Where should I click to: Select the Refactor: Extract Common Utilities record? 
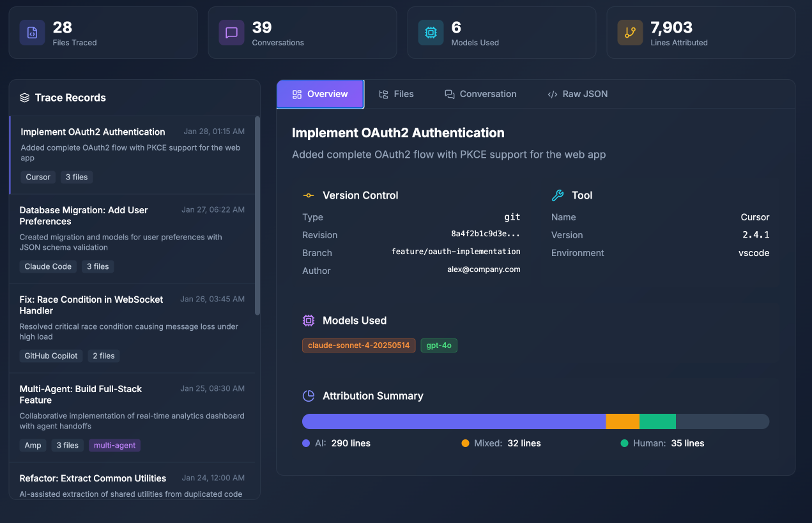(x=132, y=481)
